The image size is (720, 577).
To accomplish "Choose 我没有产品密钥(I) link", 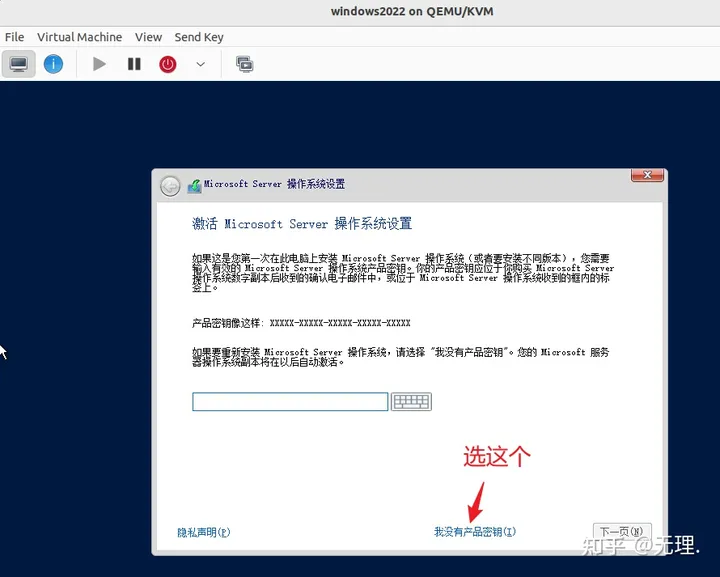I will pyautogui.click(x=475, y=532).
